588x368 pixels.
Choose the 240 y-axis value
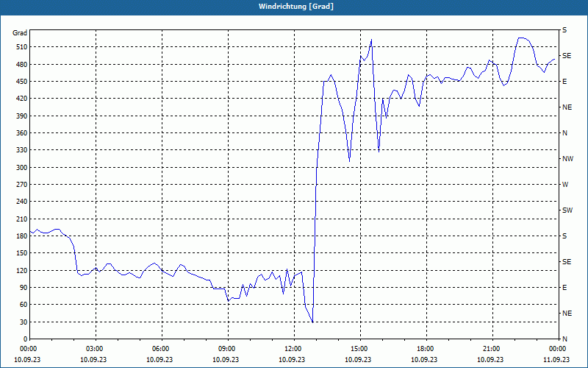tap(23, 202)
